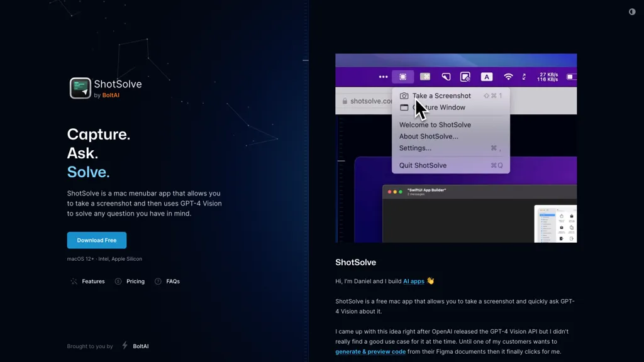Screen dimensions: 644x362
Task: Click the 'Capture.' headline text
Action: click(99, 134)
